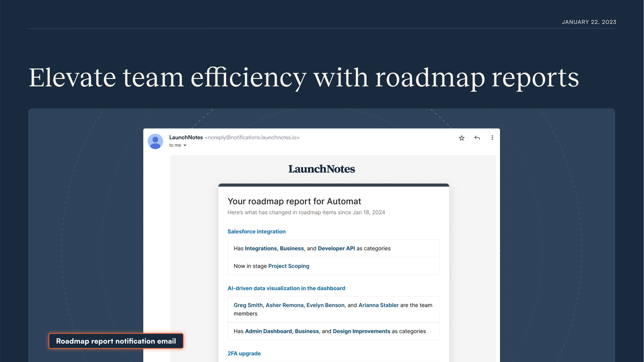644x362 pixels.
Task: Star the LaunchNotes email
Action: coord(462,138)
